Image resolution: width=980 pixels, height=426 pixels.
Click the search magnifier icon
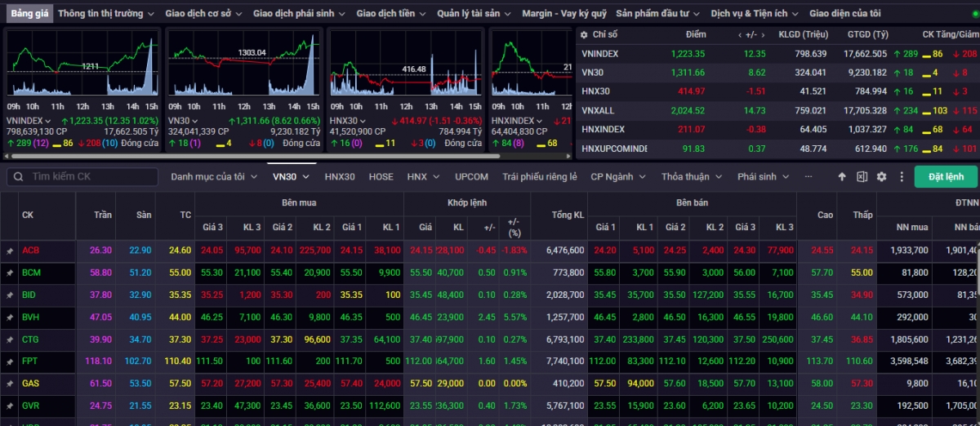pyautogui.click(x=16, y=177)
